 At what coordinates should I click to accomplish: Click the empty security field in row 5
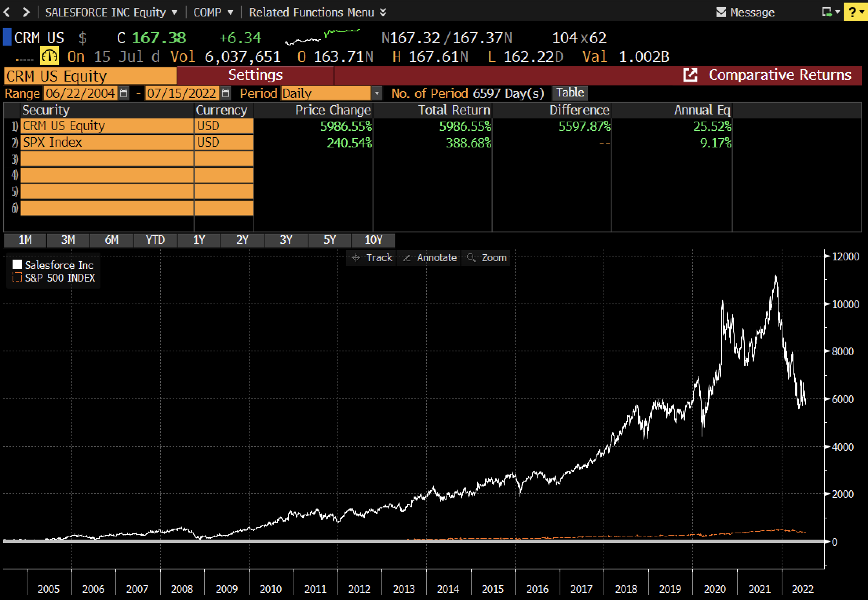click(107, 192)
